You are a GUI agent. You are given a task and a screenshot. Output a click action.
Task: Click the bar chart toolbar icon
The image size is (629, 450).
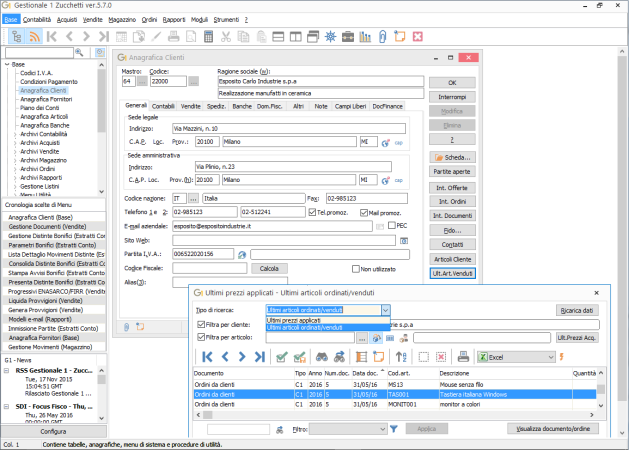[365, 37]
